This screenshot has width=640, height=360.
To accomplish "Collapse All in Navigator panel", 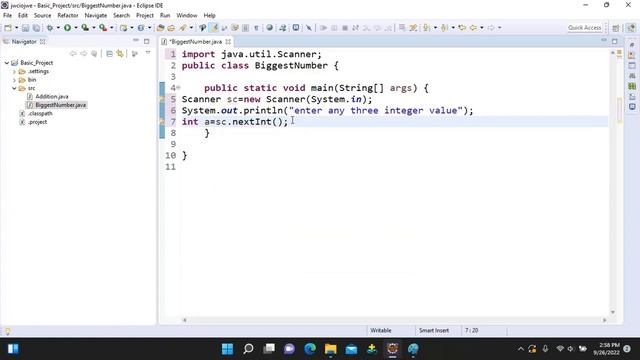I will click(x=109, y=53).
